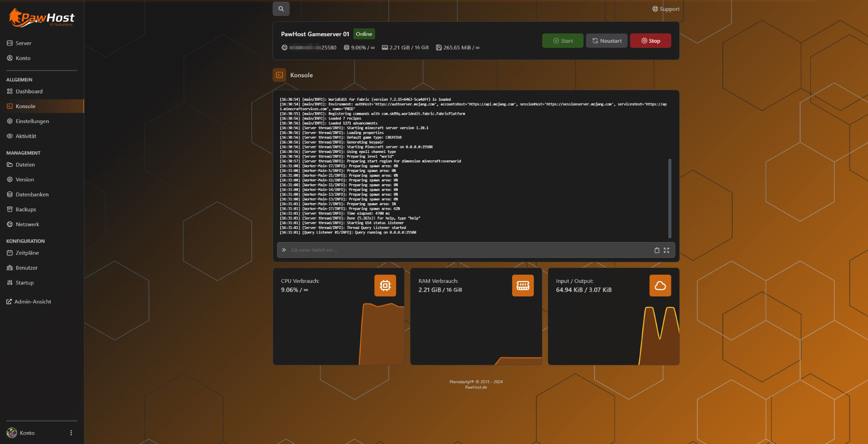This screenshot has height=444, width=868.
Task: Open the Dashboard page
Action: (29, 91)
